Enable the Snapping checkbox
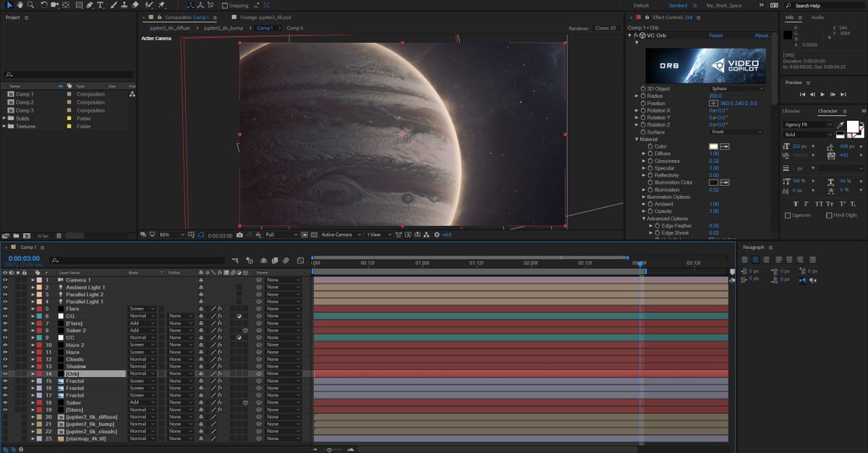The width and height of the screenshot is (868, 453). [x=225, y=5]
